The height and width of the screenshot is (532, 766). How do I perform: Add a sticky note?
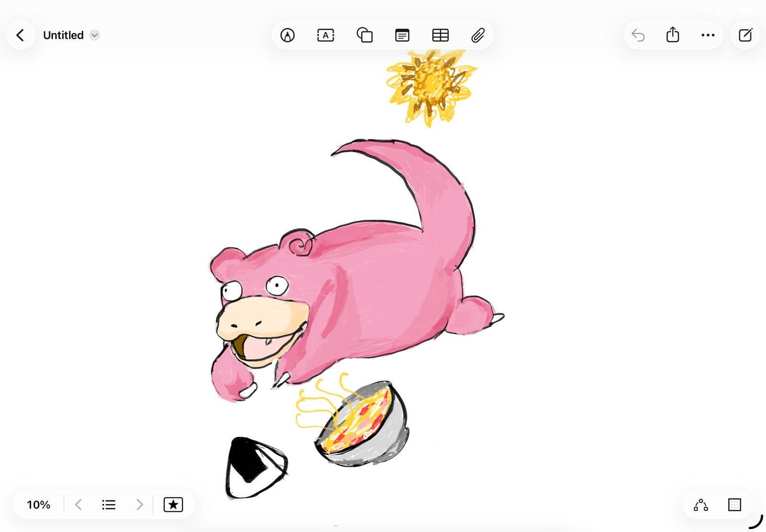(x=402, y=35)
